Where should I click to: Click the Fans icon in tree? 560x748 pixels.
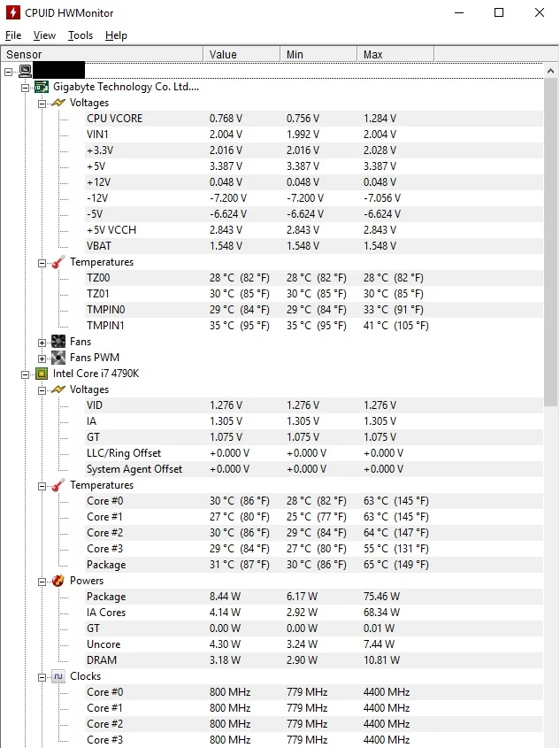pyautogui.click(x=58, y=342)
